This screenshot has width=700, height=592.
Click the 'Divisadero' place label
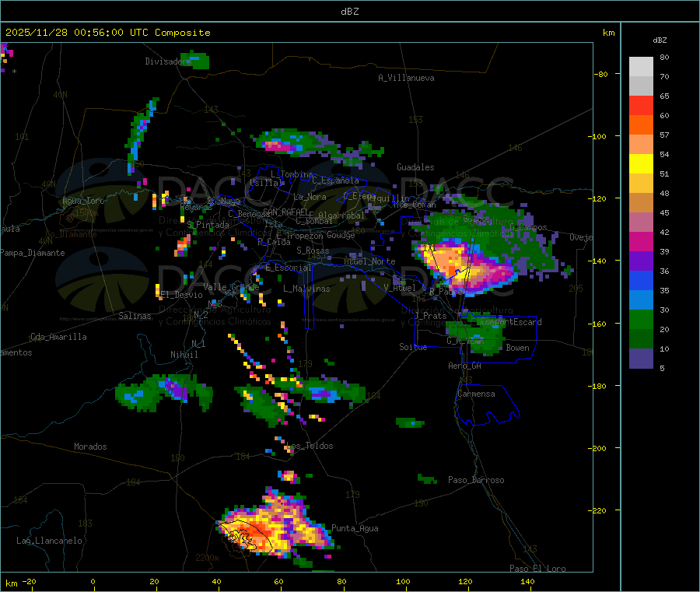tap(168, 61)
